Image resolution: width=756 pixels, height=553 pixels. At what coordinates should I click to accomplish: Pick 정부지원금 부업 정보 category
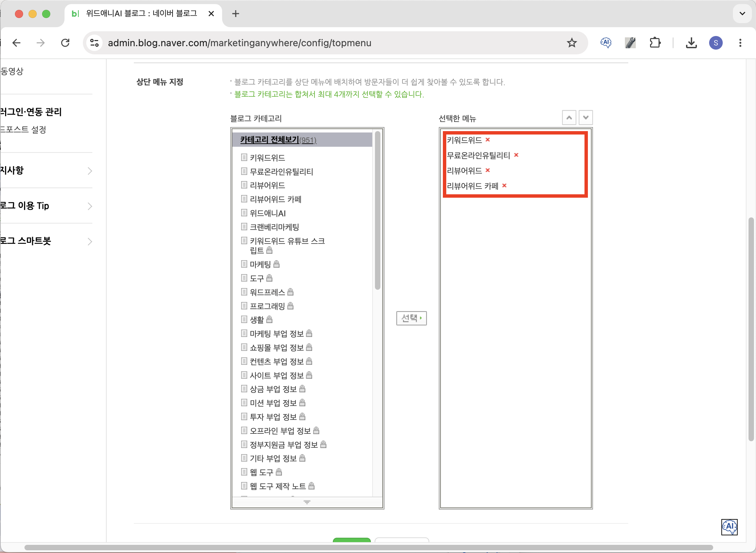[x=284, y=445]
